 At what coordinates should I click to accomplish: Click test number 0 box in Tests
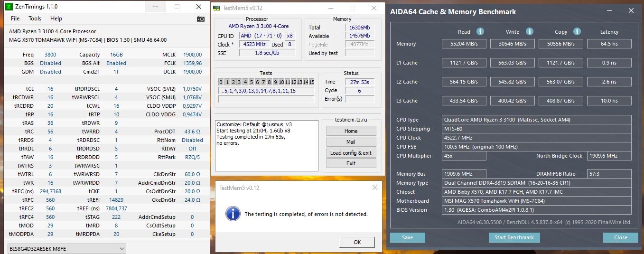pyautogui.click(x=221, y=82)
